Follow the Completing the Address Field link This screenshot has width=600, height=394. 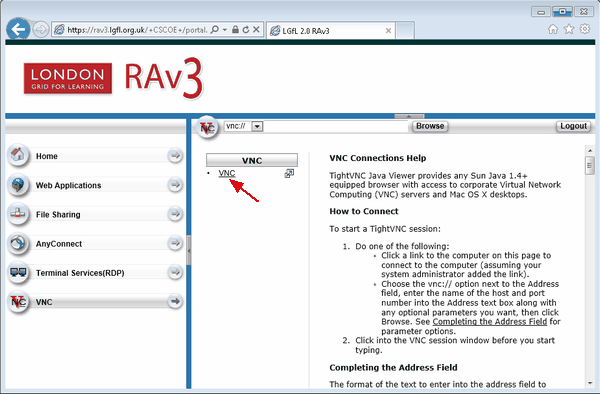490,322
